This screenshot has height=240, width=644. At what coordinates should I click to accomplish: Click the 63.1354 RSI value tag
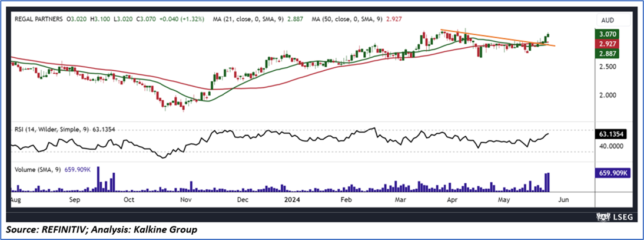click(x=611, y=134)
